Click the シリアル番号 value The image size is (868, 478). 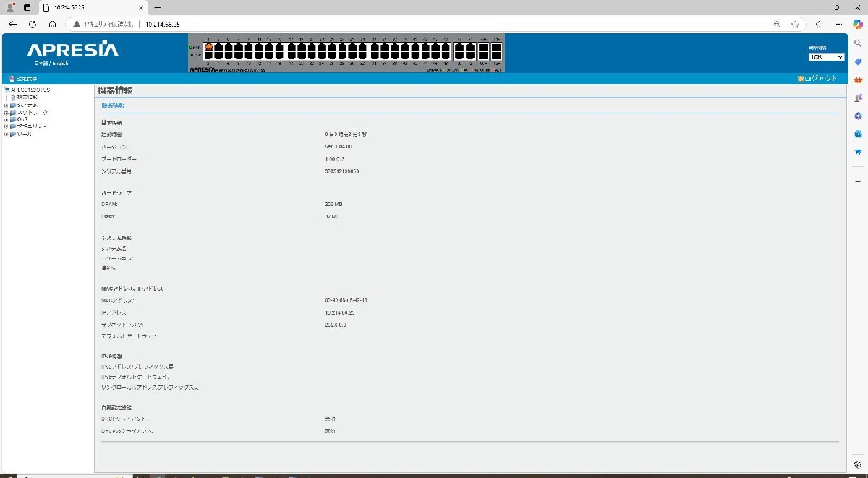click(x=342, y=171)
